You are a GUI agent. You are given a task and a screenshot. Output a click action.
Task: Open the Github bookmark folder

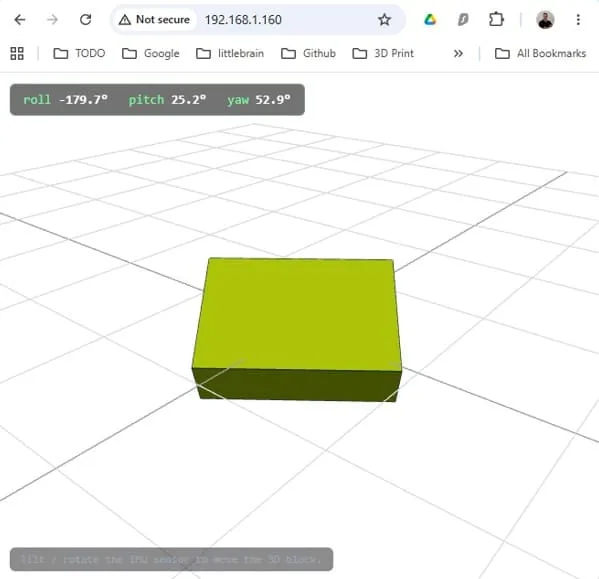308,53
